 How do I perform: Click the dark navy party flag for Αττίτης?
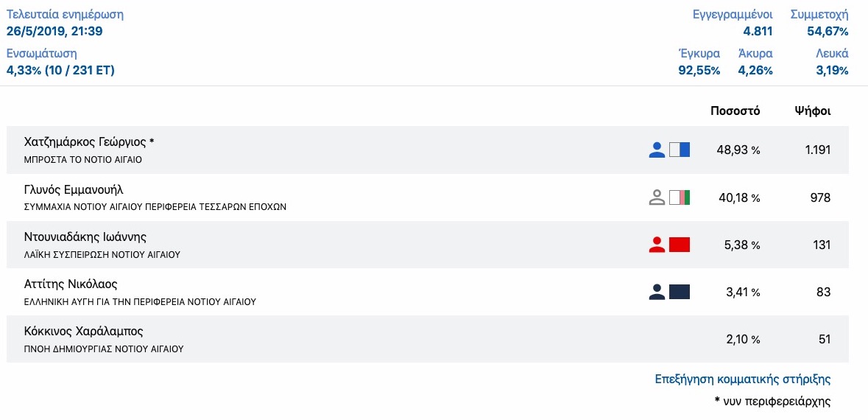click(x=679, y=292)
